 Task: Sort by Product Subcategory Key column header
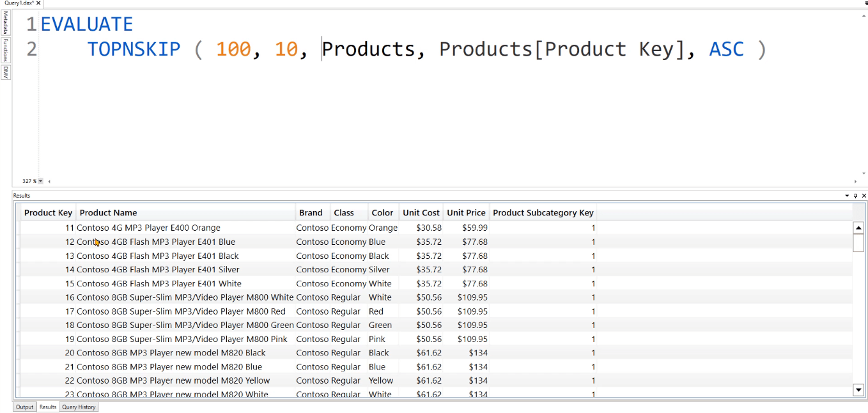(543, 213)
